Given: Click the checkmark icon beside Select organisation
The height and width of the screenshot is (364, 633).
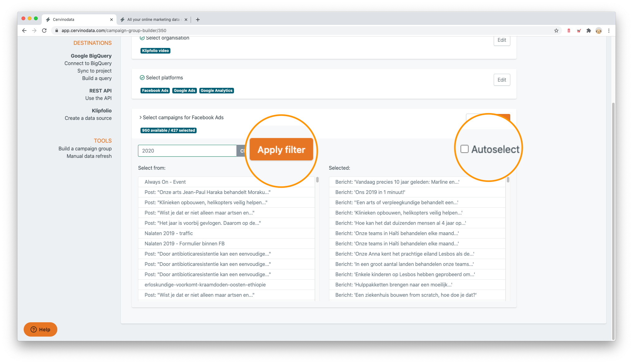Looking at the screenshot, I should (x=142, y=38).
